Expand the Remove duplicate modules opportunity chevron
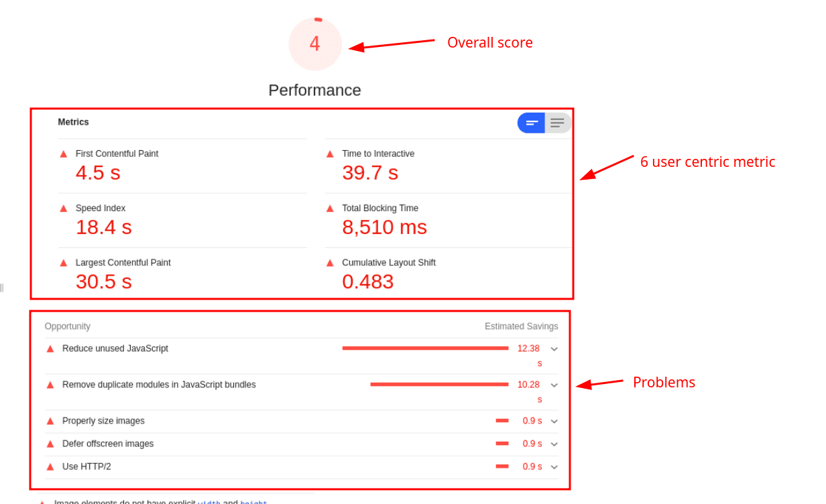The height and width of the screenshot is (504, 826). [x=554, y=385]
